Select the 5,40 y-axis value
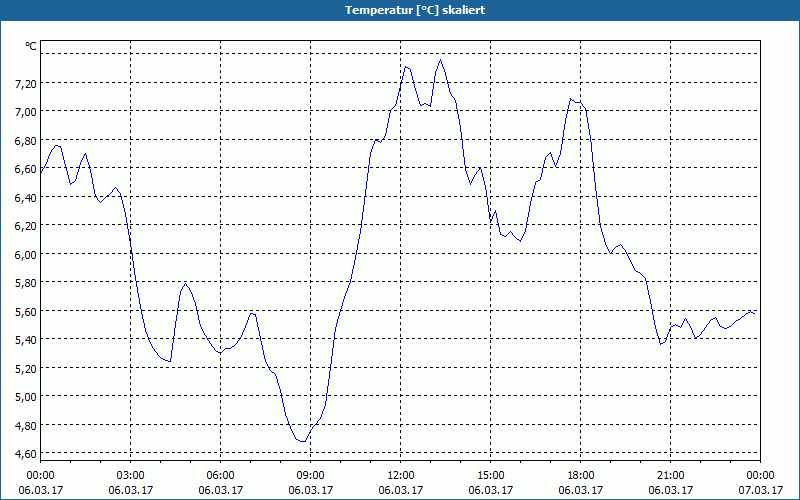This screenshot has width=800, height=500. coord(26,340)
